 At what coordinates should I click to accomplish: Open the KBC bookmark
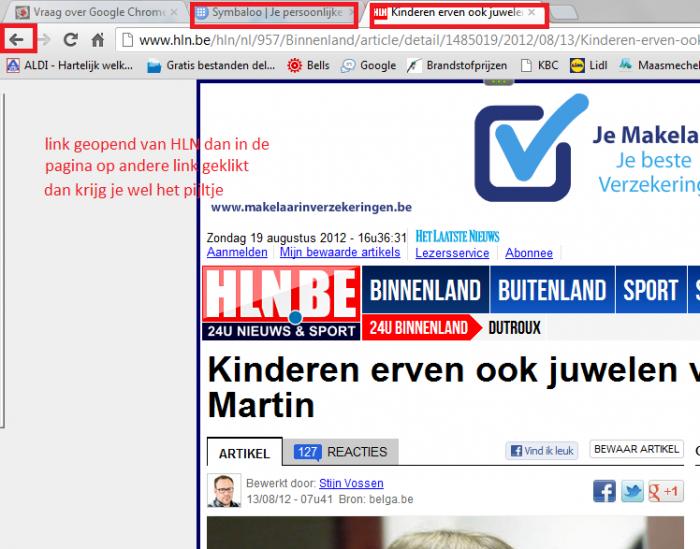[x=540, y=66]
